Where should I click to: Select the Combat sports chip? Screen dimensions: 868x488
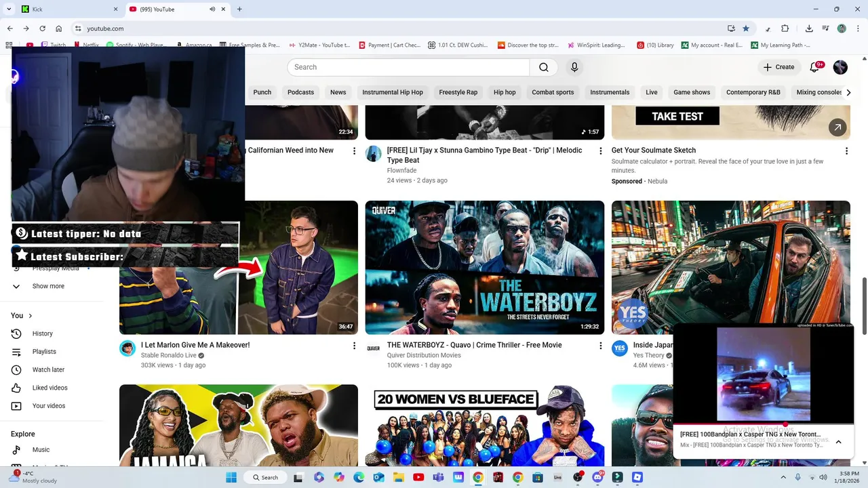(553, 92)
